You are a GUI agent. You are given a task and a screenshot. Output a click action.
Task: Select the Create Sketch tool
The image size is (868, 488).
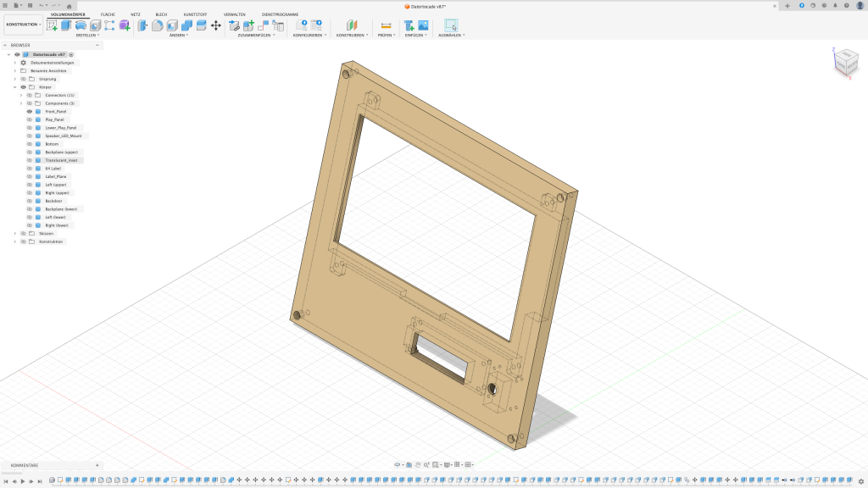(52, 25)
